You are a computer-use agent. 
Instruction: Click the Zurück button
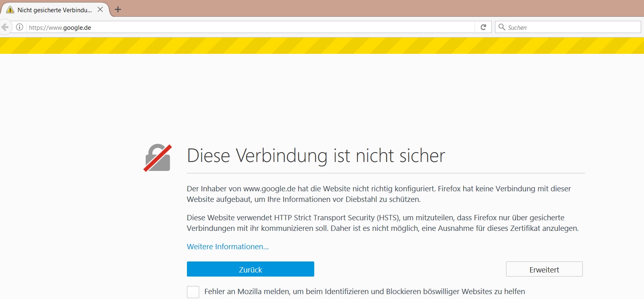pyautogui.click(x=251, y=269)
